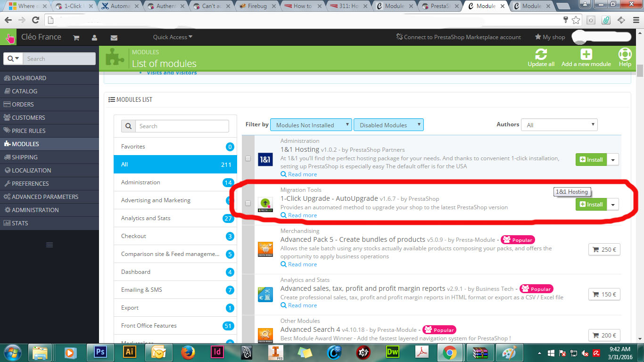This screenshot has height=362, width=644.
Task: Open InDesign from the taskbar
Action: 217,352
